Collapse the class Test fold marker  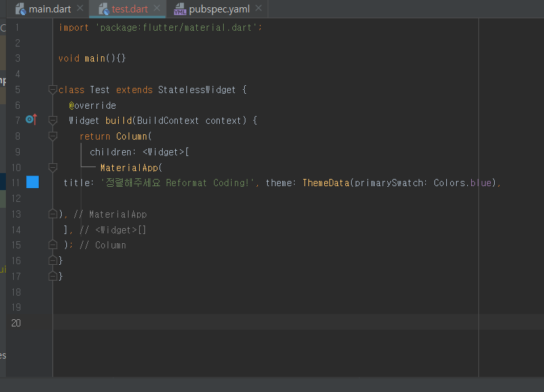[x=52, y=90]
